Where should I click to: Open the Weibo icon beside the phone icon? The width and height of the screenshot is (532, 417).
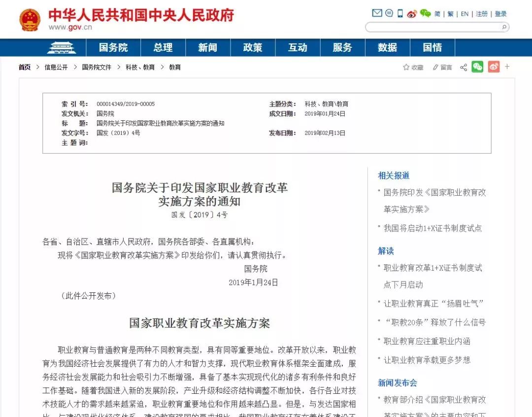pyautogui.click(x=412, y=14)
